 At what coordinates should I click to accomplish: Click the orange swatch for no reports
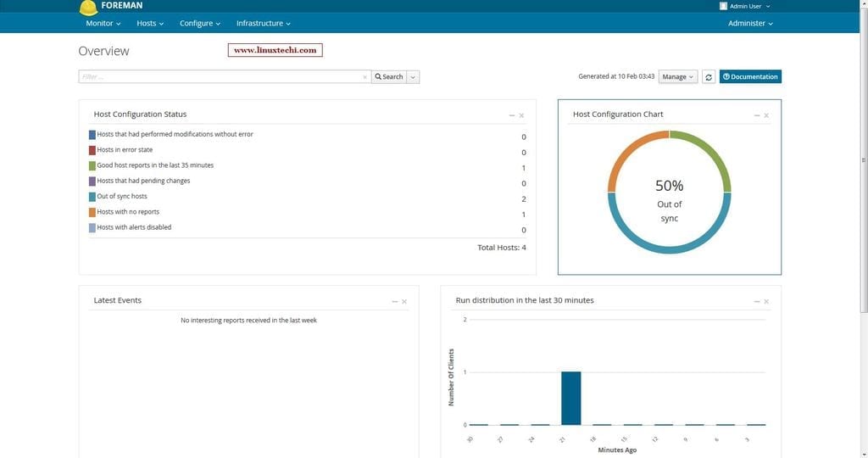click(x=92, y=212)
